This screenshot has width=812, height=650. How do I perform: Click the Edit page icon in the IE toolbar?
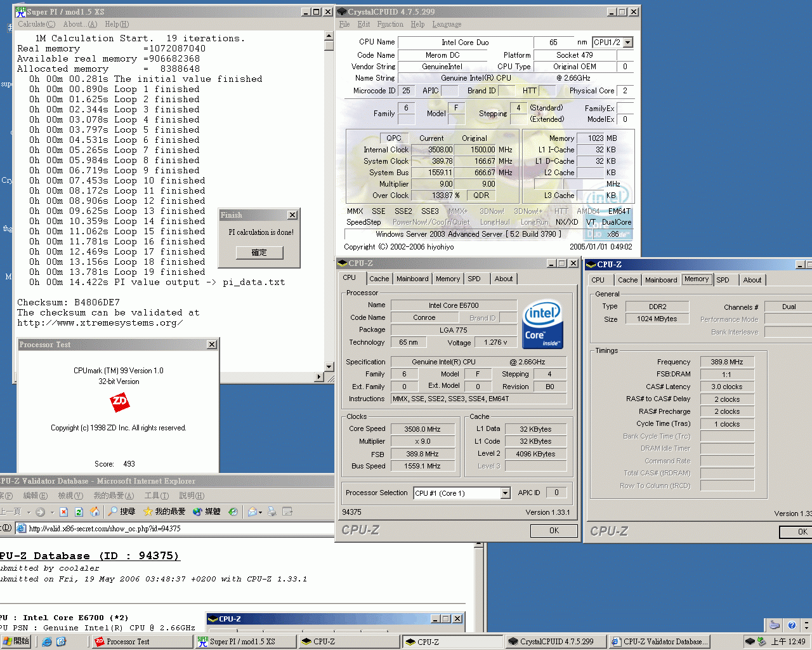coord(287,512)
